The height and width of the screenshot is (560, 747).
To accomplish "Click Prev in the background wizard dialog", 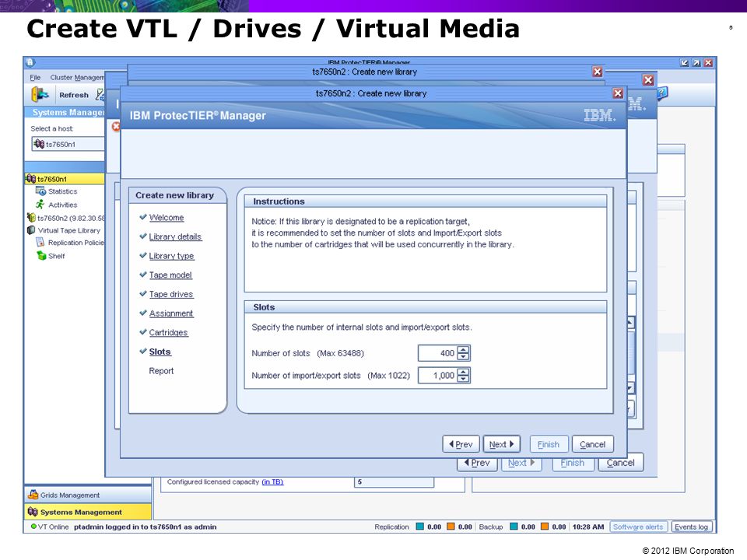I will (x=477, y=462).
